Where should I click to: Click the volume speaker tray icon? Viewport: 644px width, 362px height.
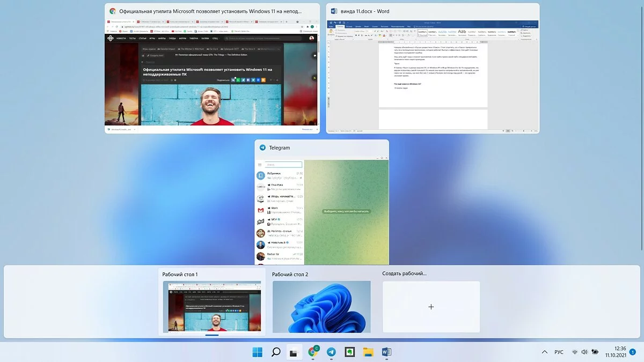click(584, 352)
